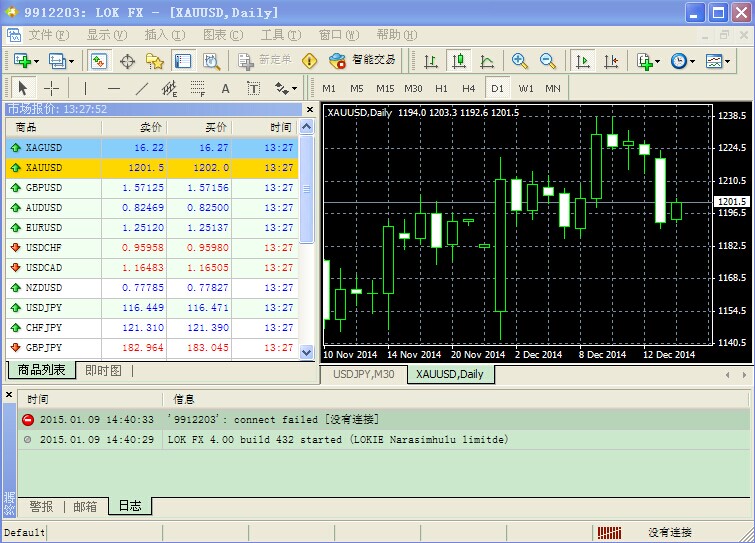
Task: Click the 商品 column header
Action: [53, 128]
